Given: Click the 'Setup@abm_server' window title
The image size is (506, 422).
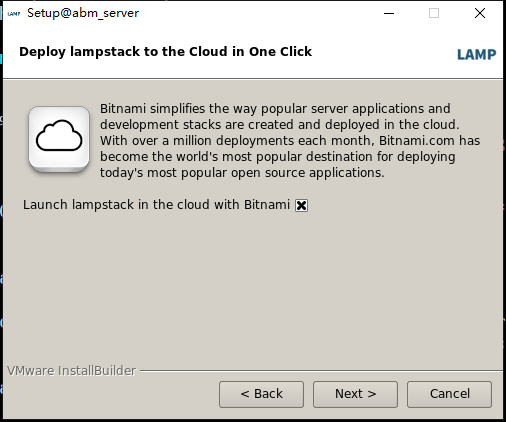Looking at the screenshot, I should click(83, 13).
